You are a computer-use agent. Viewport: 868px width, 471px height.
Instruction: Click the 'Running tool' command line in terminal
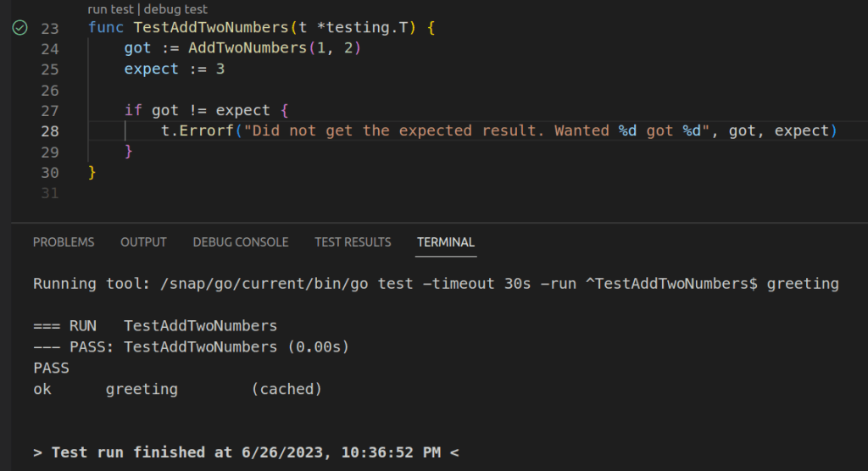[436, 284]
